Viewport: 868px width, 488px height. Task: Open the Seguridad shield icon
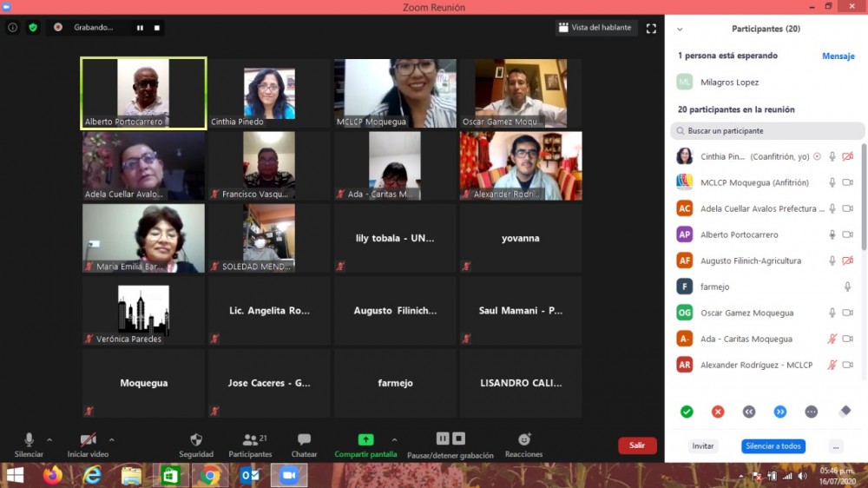196,440
